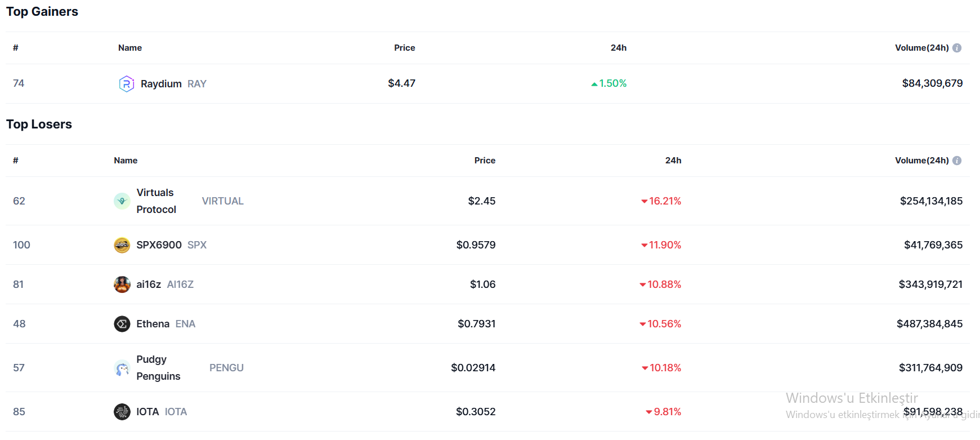Screen dimensions: 980x440
Task: Sort Top Losers by 24h header
Action: 673,161
